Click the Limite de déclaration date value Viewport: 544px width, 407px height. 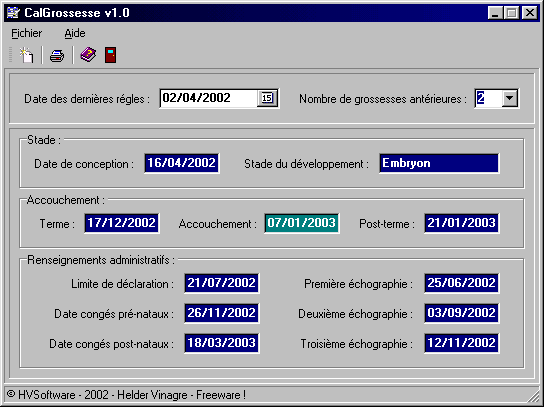222,283
